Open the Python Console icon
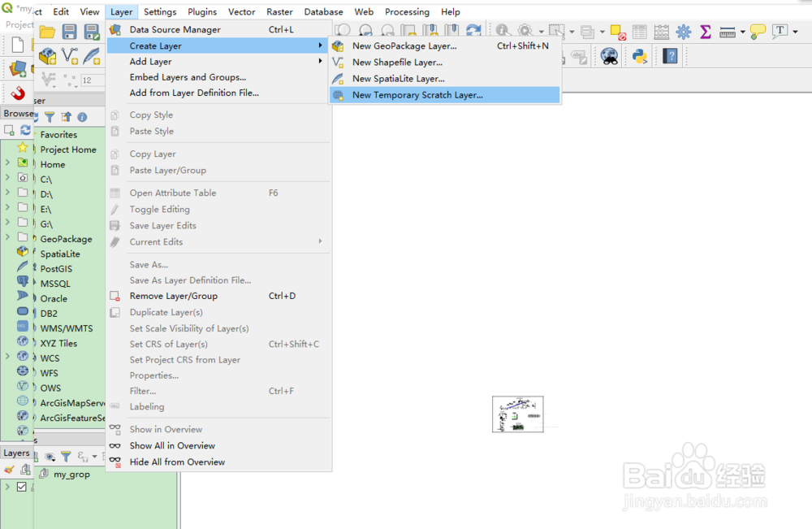Viewport: 812px width, 529px height. 640,55
